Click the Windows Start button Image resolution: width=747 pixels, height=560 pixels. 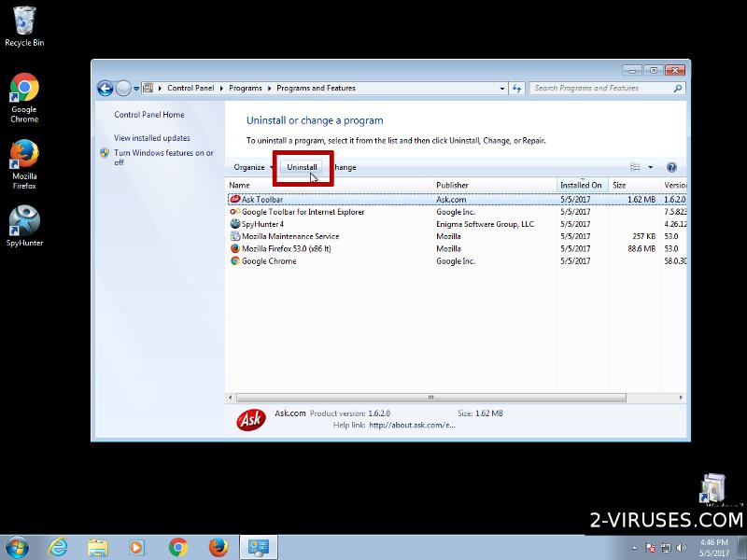(x=17, y=546)
